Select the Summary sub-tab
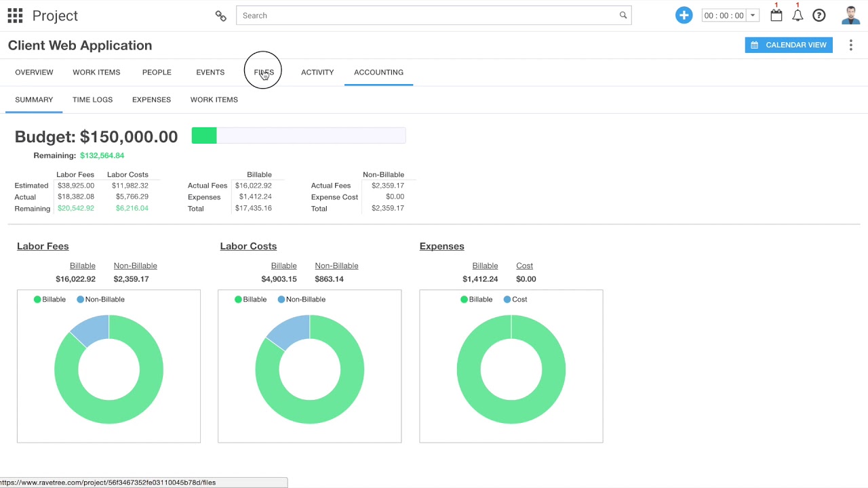This screenshot has height=488, width=868. tap(34, 100)
